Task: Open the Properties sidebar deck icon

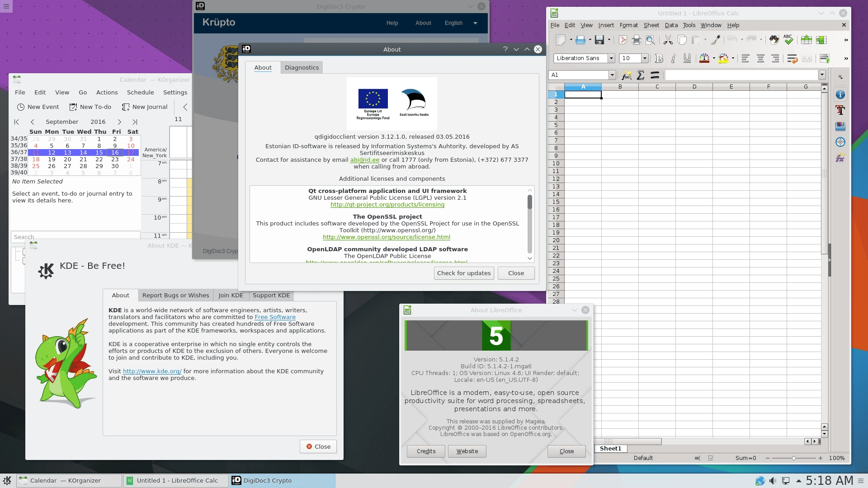Action: 840,94
